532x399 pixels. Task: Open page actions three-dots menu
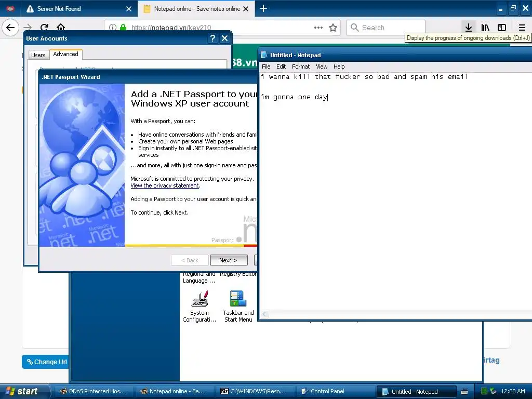pyautogui.click(x=318, y=28)
